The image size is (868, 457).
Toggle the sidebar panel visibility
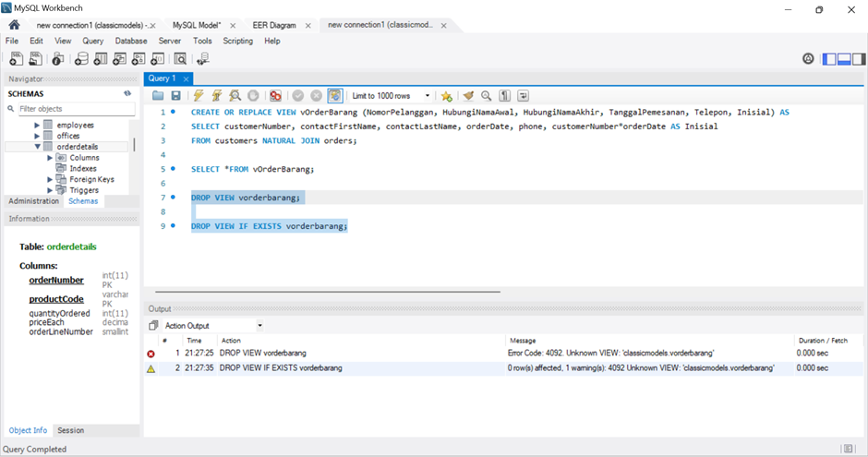829,59
